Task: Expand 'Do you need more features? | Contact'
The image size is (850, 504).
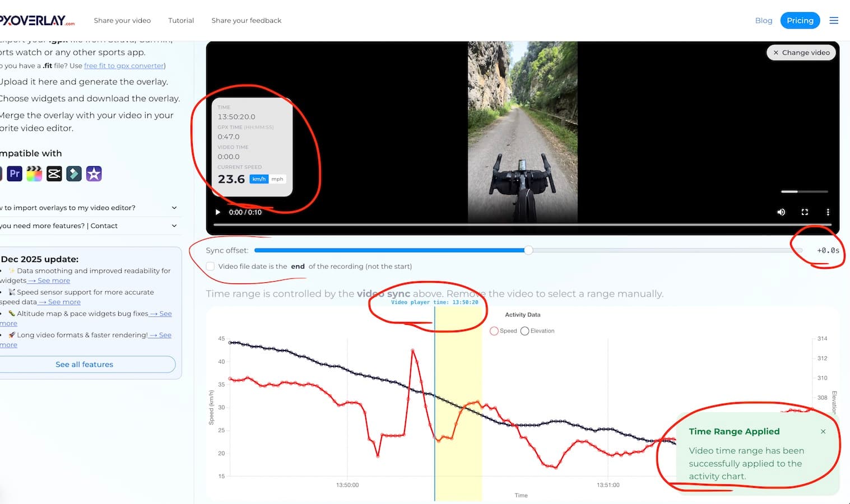Action: 90,226
